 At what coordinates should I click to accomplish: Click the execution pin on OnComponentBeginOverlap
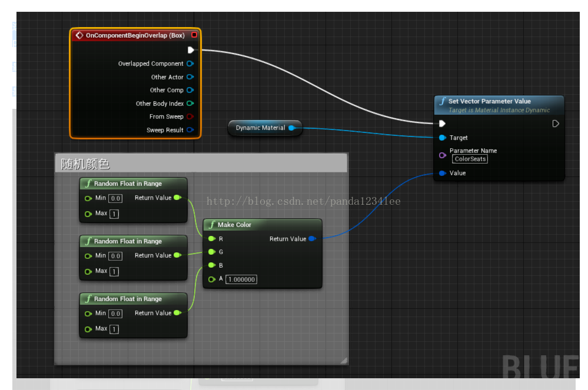[191, 50]
